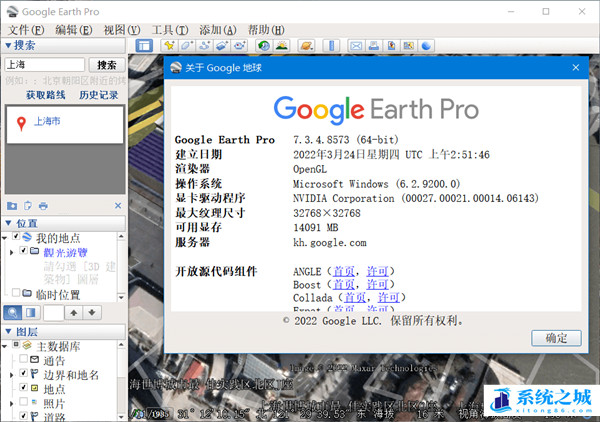The image size is (600, 422).
Task: Click the add folder icon under search results
Action: (12, 206)
